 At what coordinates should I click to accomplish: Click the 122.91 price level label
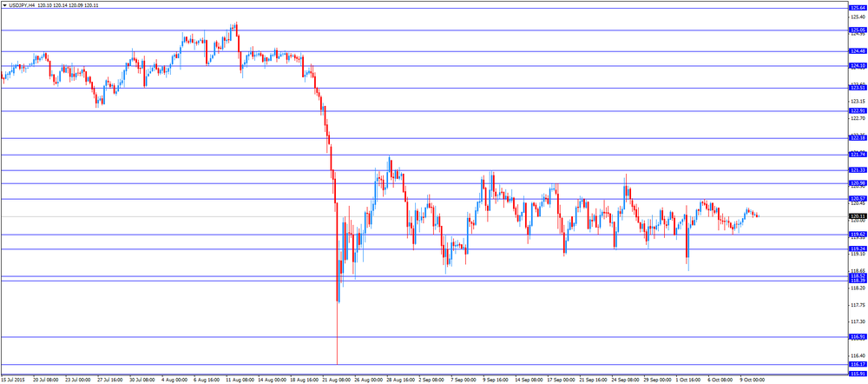(x=858, y=111)
